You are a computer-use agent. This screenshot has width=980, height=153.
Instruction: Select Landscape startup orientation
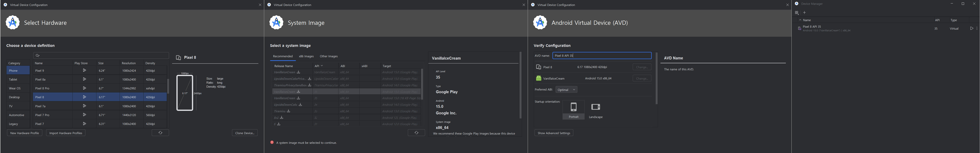[x=595, y=110]
